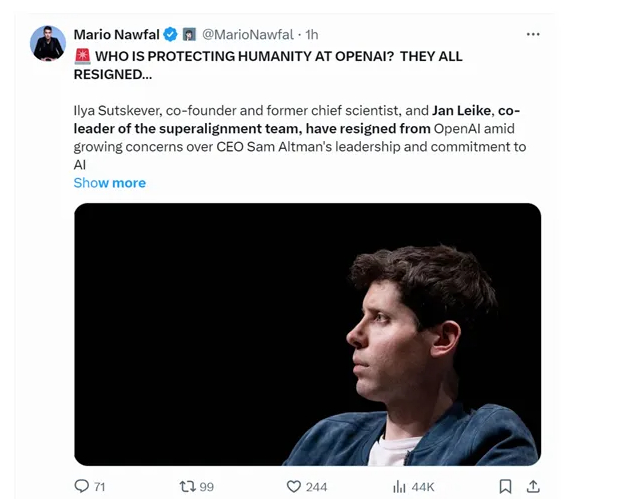The width and height of the screenshot is (644, 504).
Task: Click the small affiliate badge beside the checkmark
Action: point(189,35)
